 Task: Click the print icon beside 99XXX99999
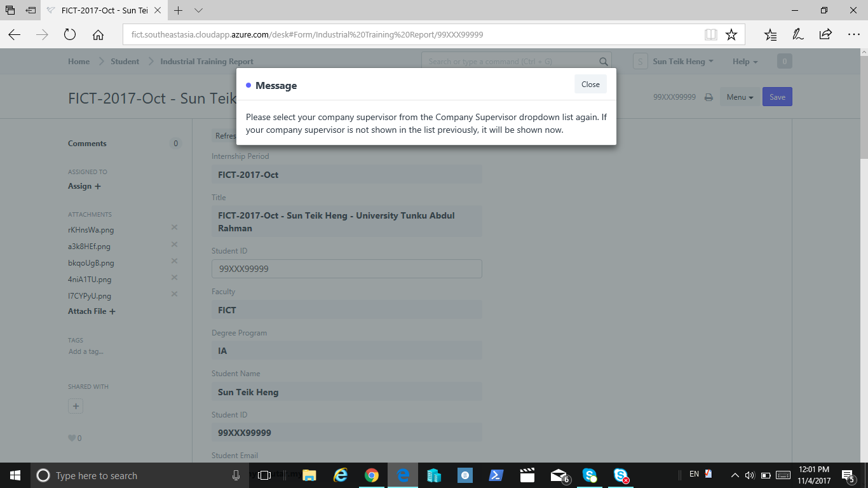pyautogui.click(x=709, y=97)
